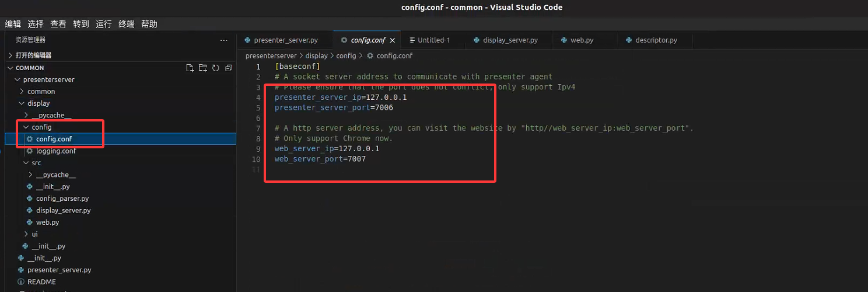Expand the ui folder
The height and width of the screenshot is (292, 868).
pos(120,234)
